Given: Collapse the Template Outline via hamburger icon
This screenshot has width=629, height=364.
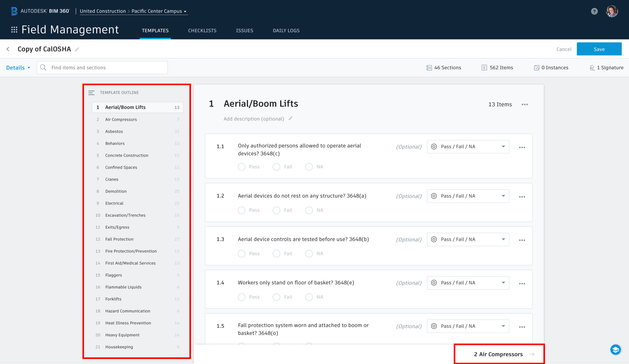Looking at the screenshot, I should click(91, 92).
